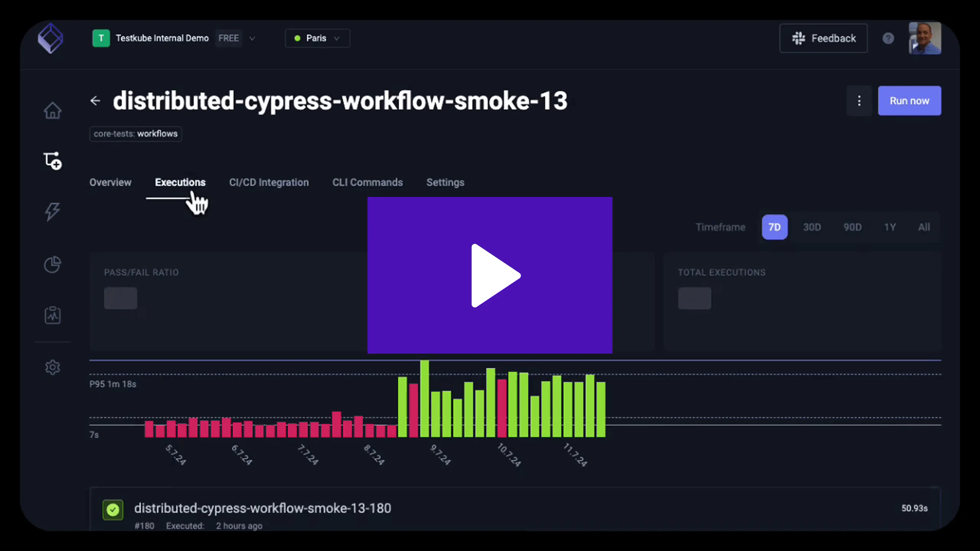Open the settings gear sidebar icon
The width and height of the screenshot is (980, 551).
[53, 367]
